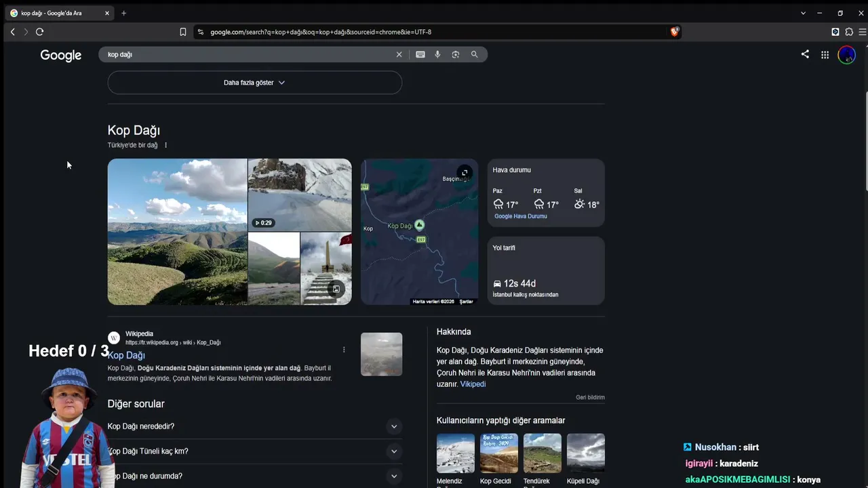868x488 pixels.
Task: Click the 'Şartlar' link on the map
Action: (x=466, y=302)
